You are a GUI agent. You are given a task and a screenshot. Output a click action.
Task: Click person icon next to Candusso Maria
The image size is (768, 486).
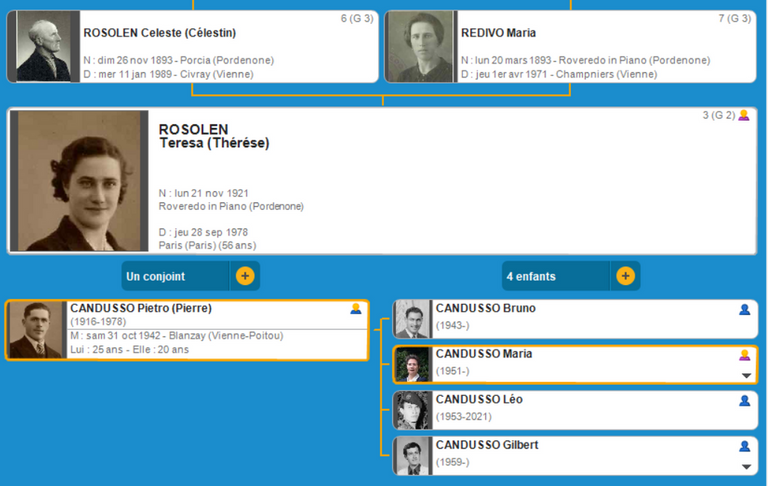tap(744, 355)
